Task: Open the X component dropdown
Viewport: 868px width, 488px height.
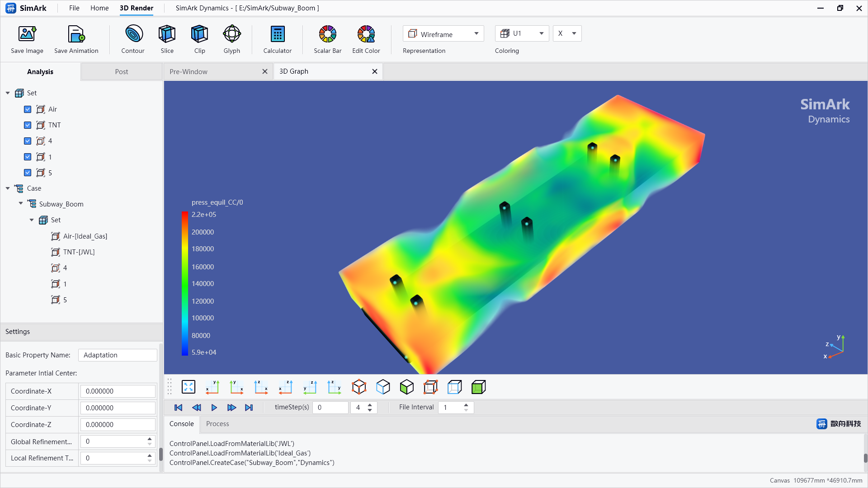Action: [567, 34]
